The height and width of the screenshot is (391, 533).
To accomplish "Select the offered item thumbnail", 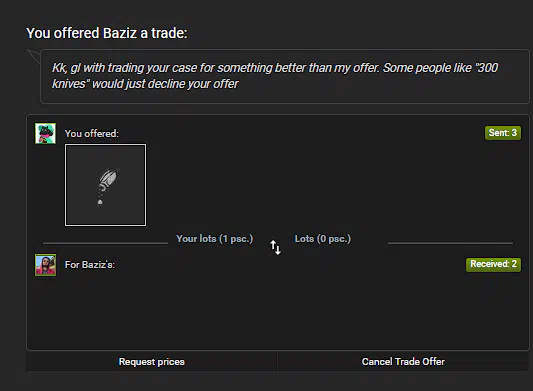I will click(x=105, y=185).
